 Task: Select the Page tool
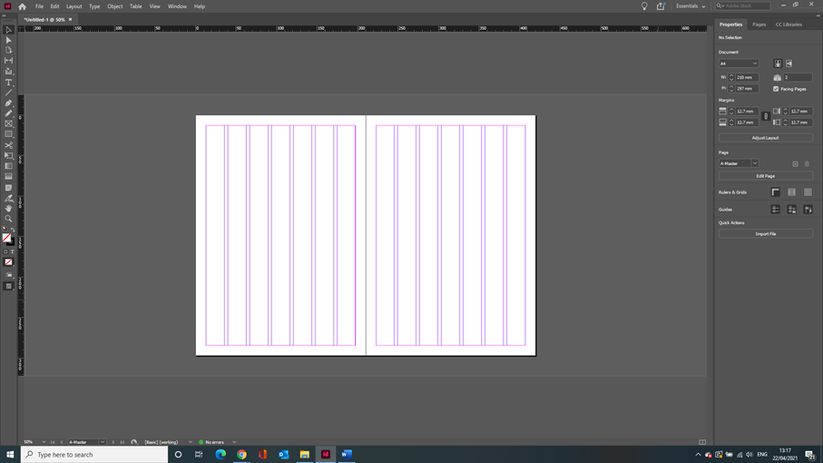click(x=8, y=50)
